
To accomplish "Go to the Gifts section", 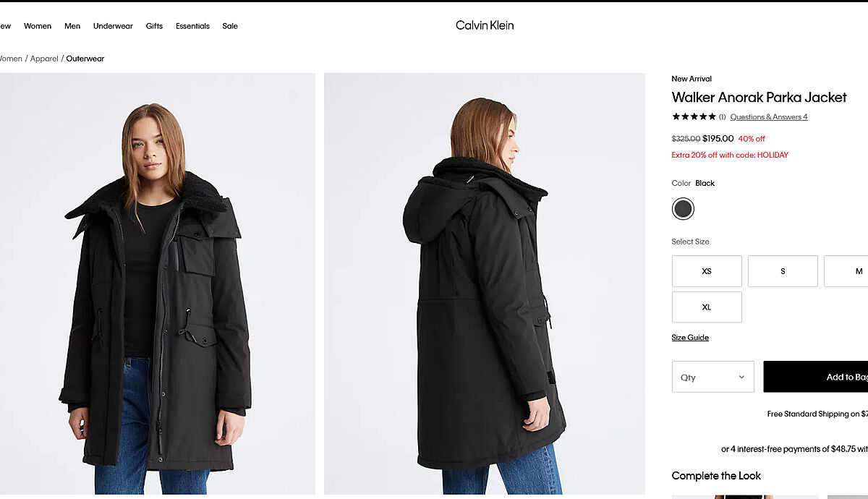I will [154, 26].
